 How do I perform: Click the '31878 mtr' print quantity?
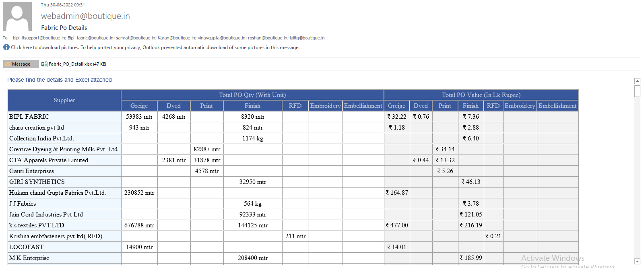pyautogui.click(x=207, y=160)
